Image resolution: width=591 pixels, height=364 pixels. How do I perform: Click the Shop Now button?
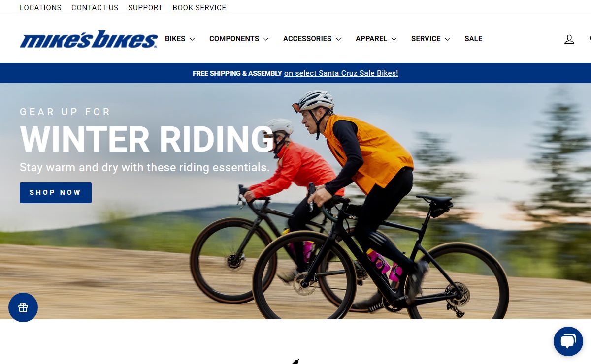(56, 193)
